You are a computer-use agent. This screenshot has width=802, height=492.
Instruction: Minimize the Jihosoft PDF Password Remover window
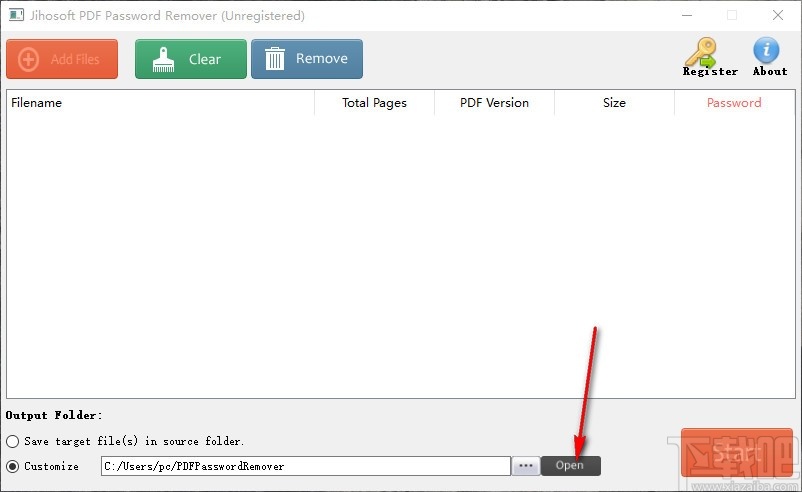(x=687, y=15)
